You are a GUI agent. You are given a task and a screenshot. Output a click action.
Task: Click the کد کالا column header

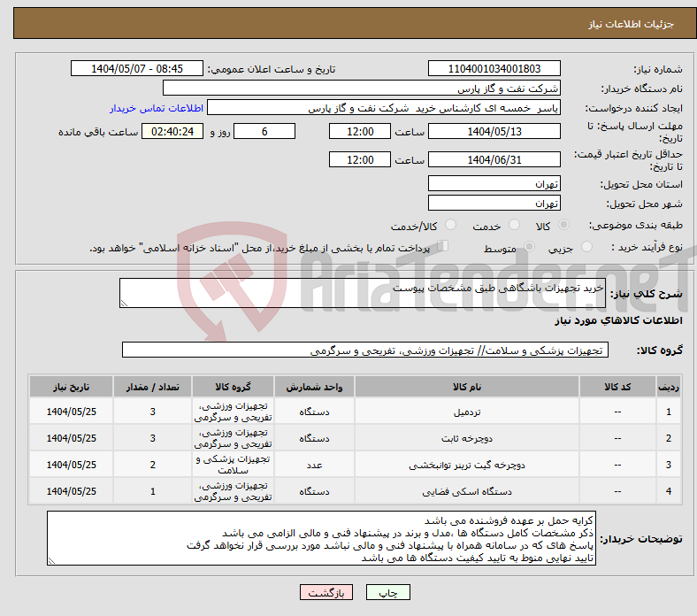coord(617,387)
